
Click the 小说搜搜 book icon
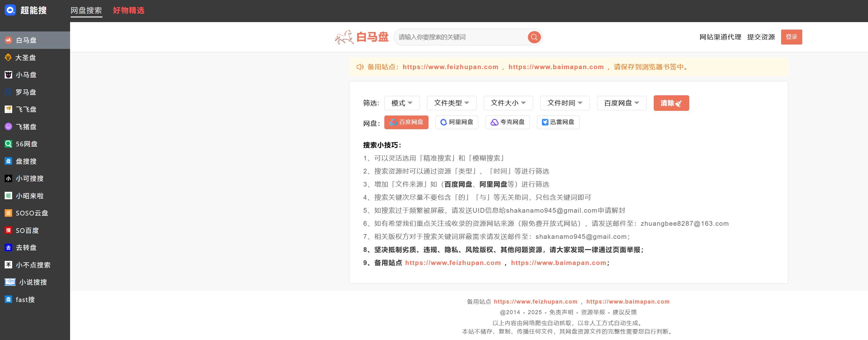coord(10,282)
